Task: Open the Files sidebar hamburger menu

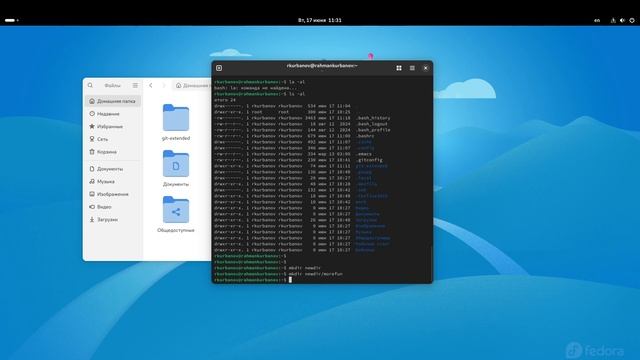Action: [135, 85]
